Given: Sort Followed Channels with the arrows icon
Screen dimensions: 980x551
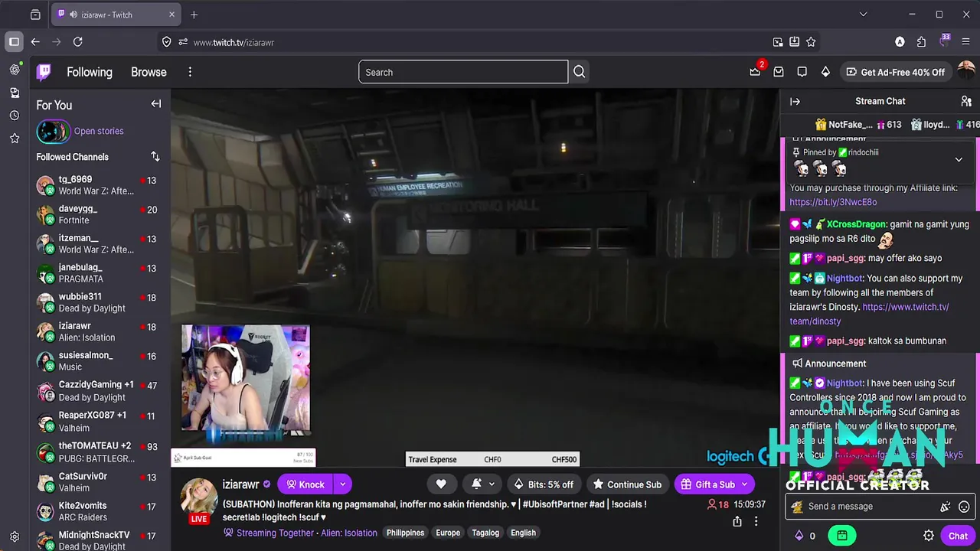Looking at the screenshot, I should pyautogui.click(x=155, y=157).
